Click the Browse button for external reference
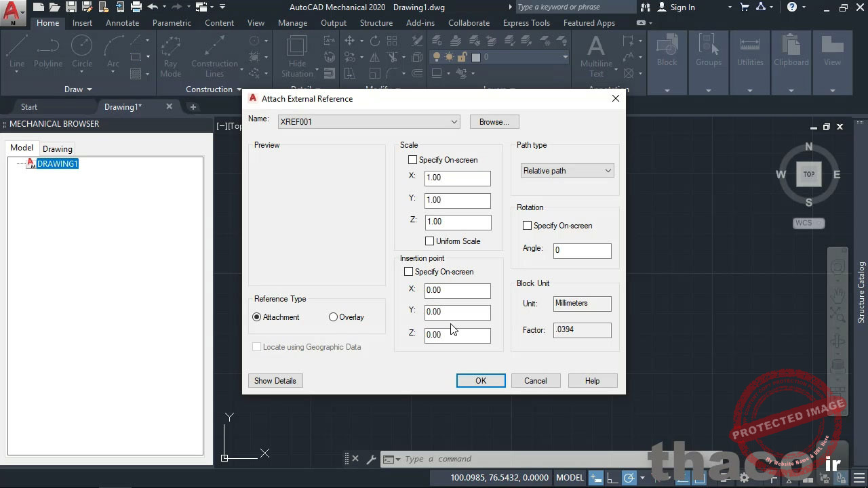Screen dimensions: 868x488 pyautogui.click(x=494, y=121)
